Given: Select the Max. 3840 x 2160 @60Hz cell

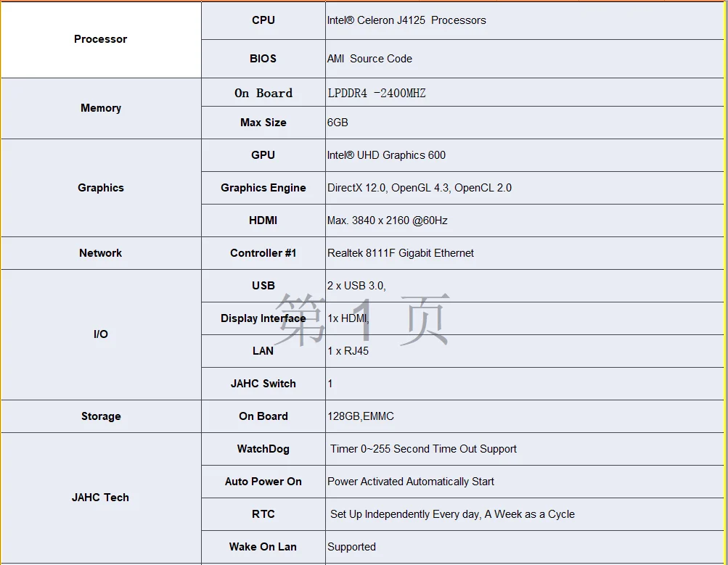Looking at the screenshot, I should point(393,220).
